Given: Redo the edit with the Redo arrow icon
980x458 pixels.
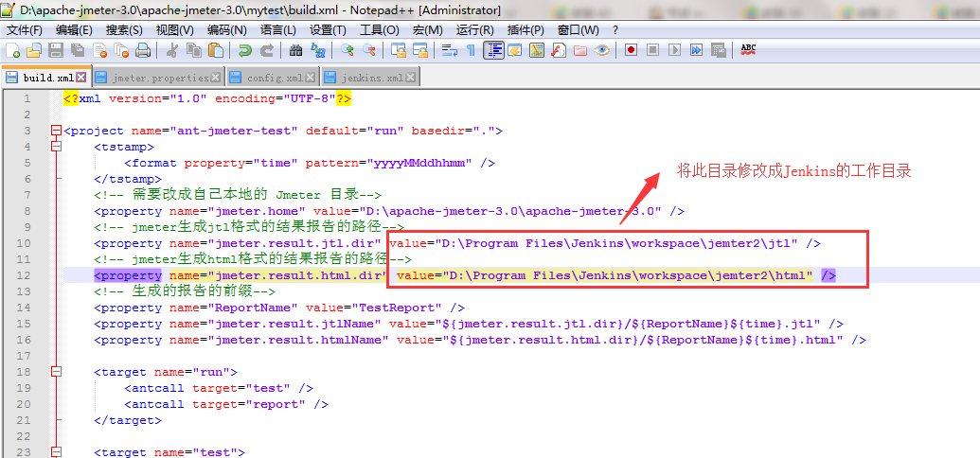Looking at the screenshot, I should [267, 50].
